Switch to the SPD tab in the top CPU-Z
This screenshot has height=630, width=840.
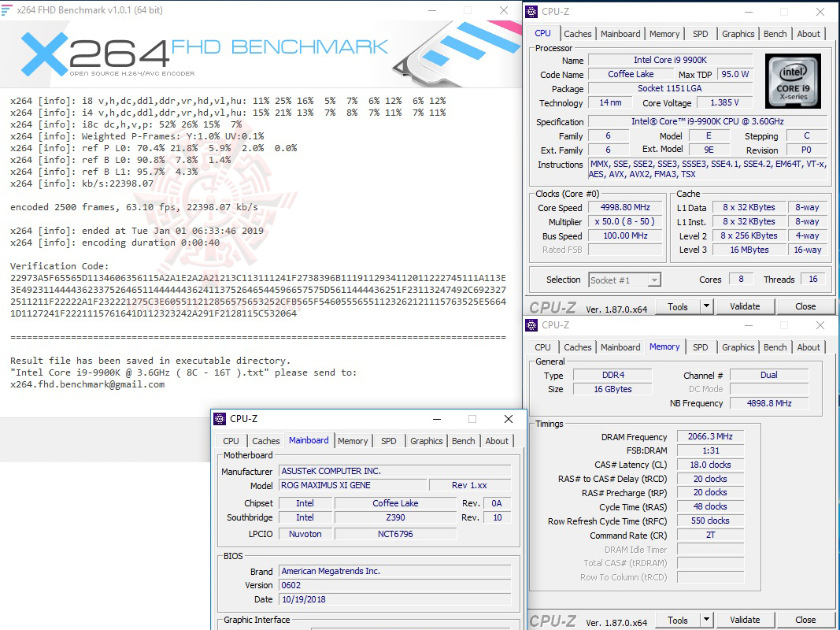[x=701, y=33]
